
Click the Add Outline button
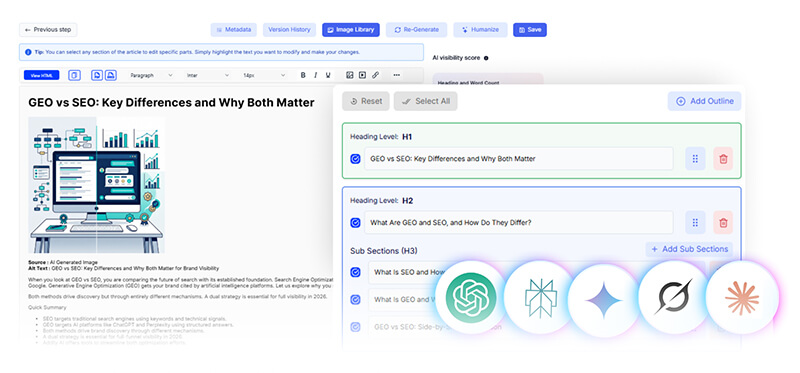[705, 101]
